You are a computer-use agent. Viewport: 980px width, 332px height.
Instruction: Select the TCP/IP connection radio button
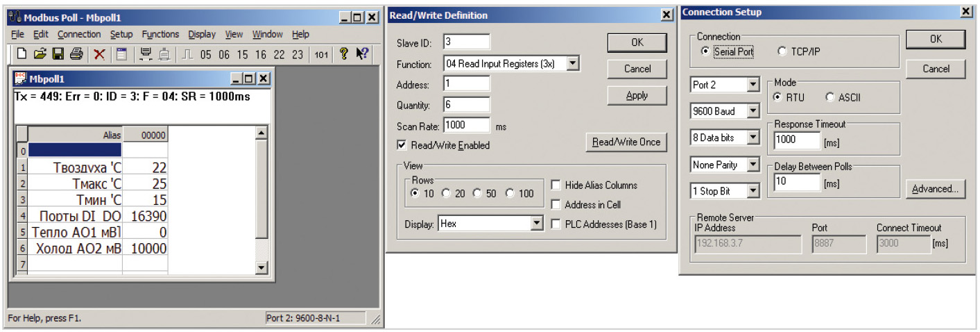pos(782,51)
